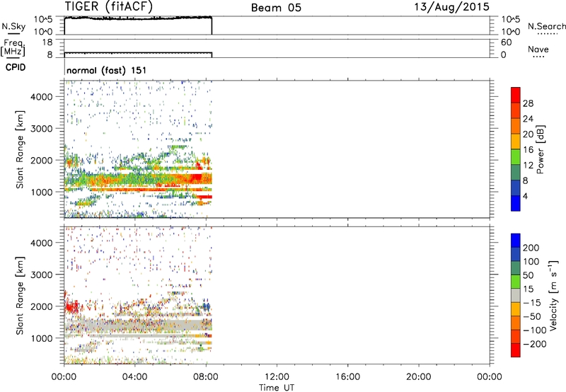The width and height of the screenshot is (566, 392).
Task: Click the 'Freq. [MHz]' axis label
Action: point(13,48)
